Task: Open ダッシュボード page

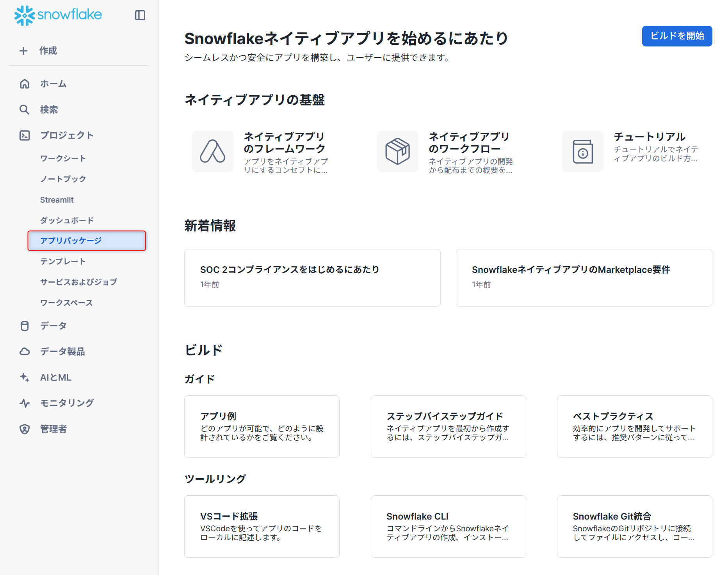Action: pos(67,221)
